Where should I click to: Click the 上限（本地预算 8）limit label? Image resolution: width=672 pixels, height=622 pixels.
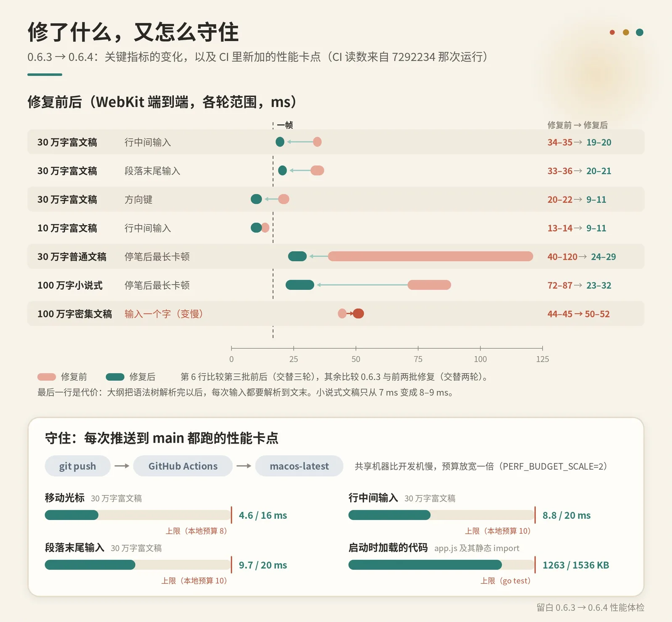pyautogui.click(x=196, y=531)
